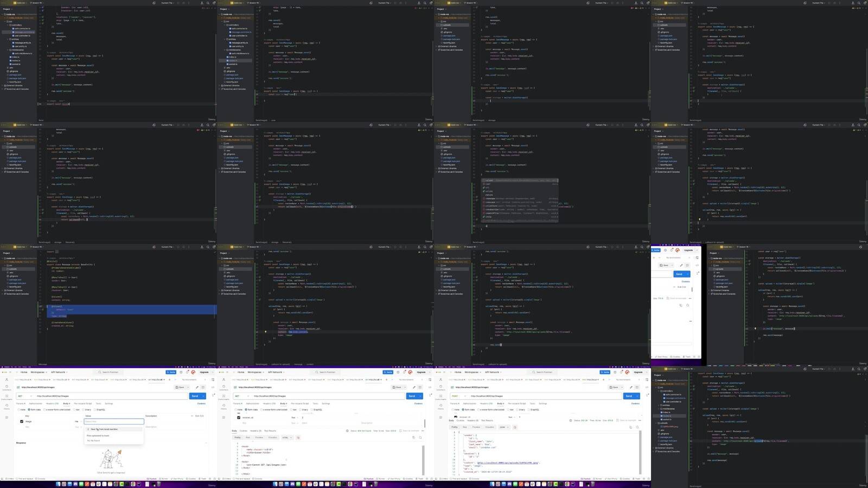868x488 pixels.
Task: Open the Send button arrow in Postman file-picker window
Action: (203, 396)
